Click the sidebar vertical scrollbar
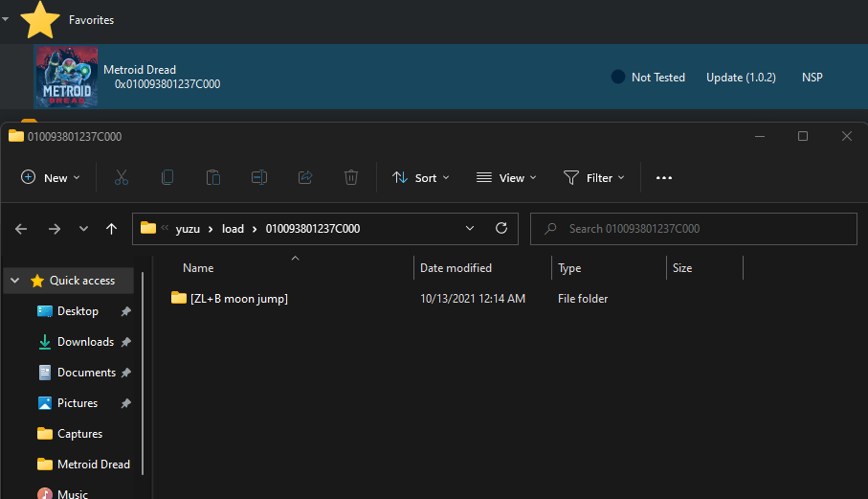Screen dimensions: 868x499 [143, 374]
